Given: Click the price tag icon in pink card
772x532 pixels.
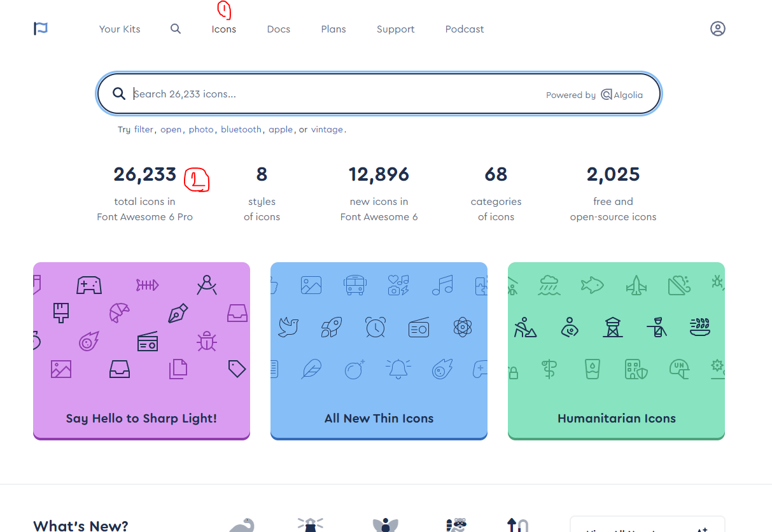Looking at the screenshot, I should (237, 369).
